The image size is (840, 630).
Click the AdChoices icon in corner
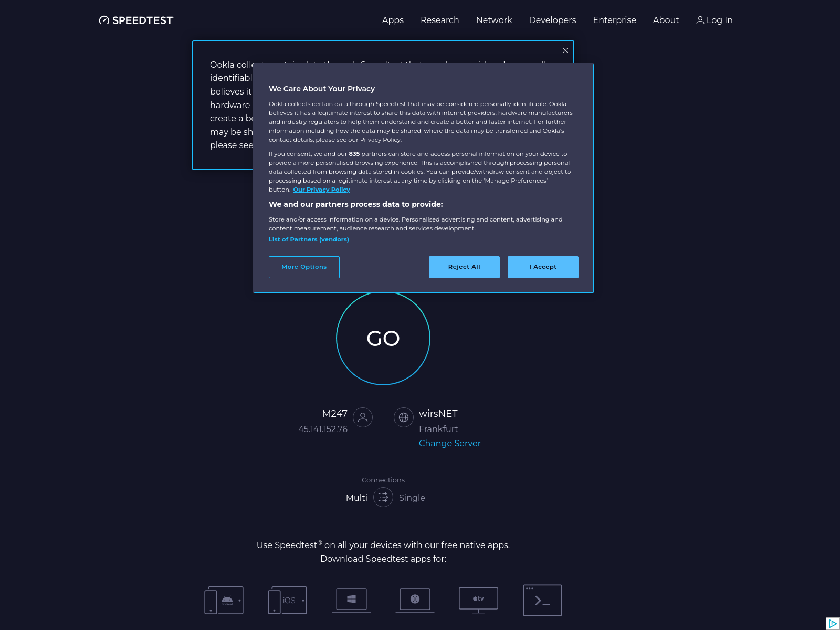(x=833, y=623)
